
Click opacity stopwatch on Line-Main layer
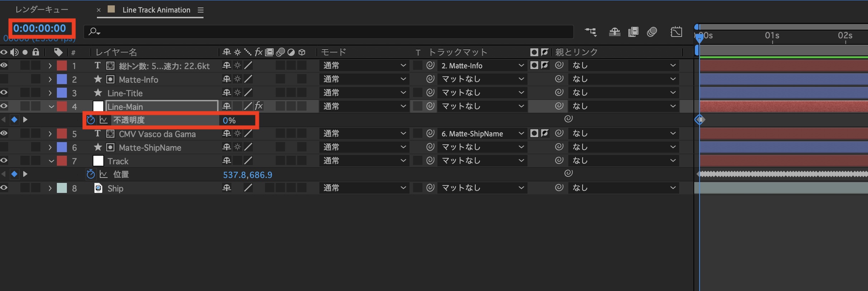click(x=91, y=120)
